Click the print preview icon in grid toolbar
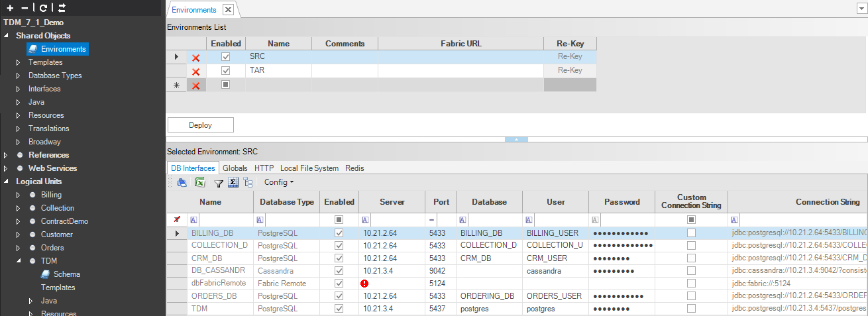The image size is (868, 316). click(x=182, y=182)
